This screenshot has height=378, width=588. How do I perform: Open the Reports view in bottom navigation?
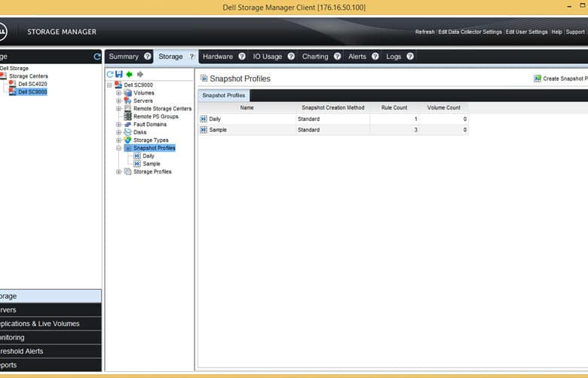click(x=51, y=365)
